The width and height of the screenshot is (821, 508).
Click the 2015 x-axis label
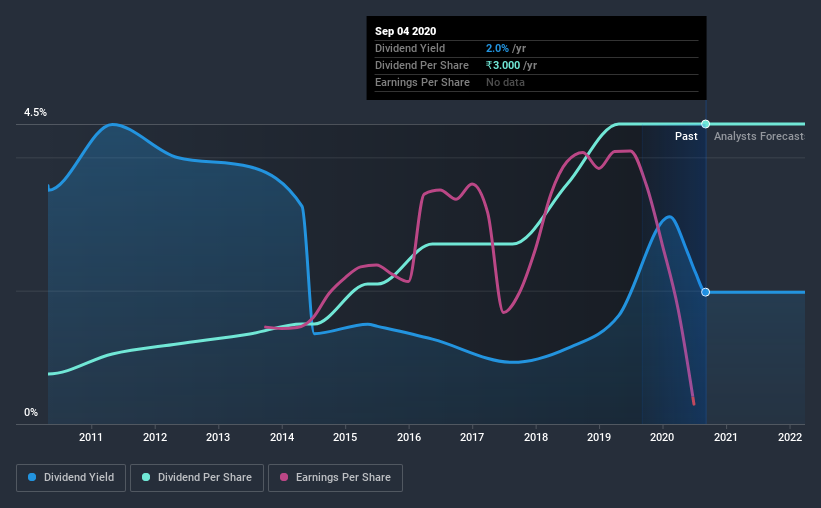[345, 437]
